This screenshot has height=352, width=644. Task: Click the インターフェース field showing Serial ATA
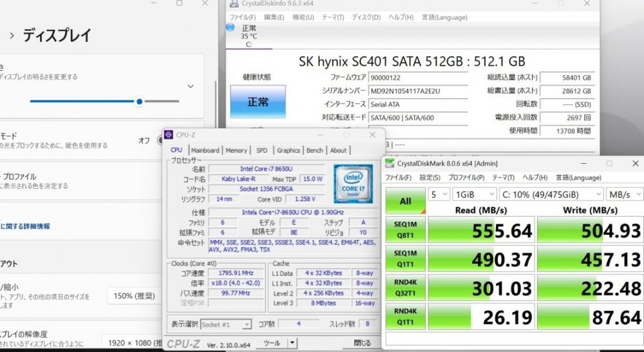pos(418,104)
